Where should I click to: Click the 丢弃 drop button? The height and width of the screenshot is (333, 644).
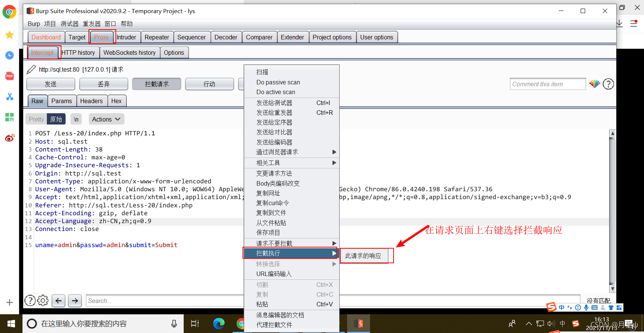coord(103,84)
